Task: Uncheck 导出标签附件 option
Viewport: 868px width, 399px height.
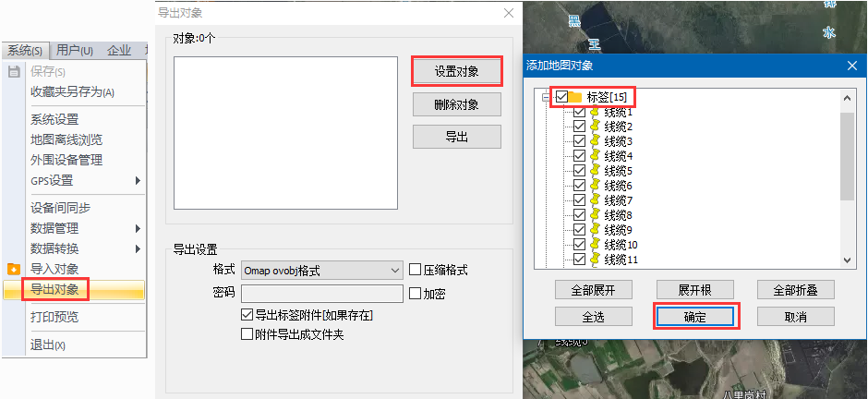Action: [247, 315]
